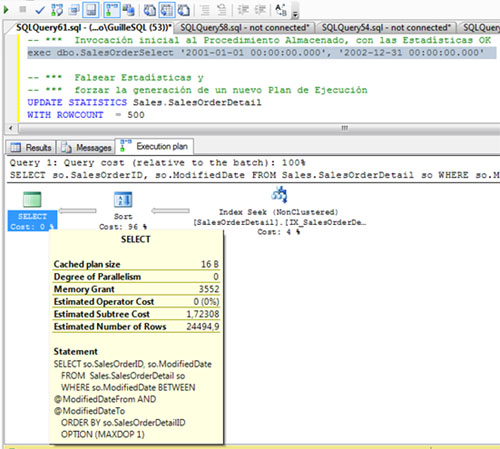This screenshot has height=449, width=500.
Task: Run the query with the Execute button
Action: (6, 10)
